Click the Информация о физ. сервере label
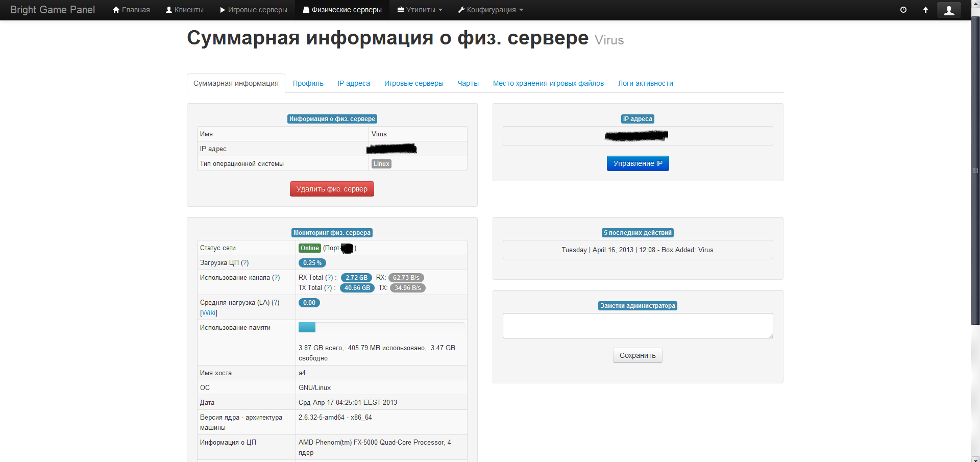980x462 pixels. click(x=332, y=119)
